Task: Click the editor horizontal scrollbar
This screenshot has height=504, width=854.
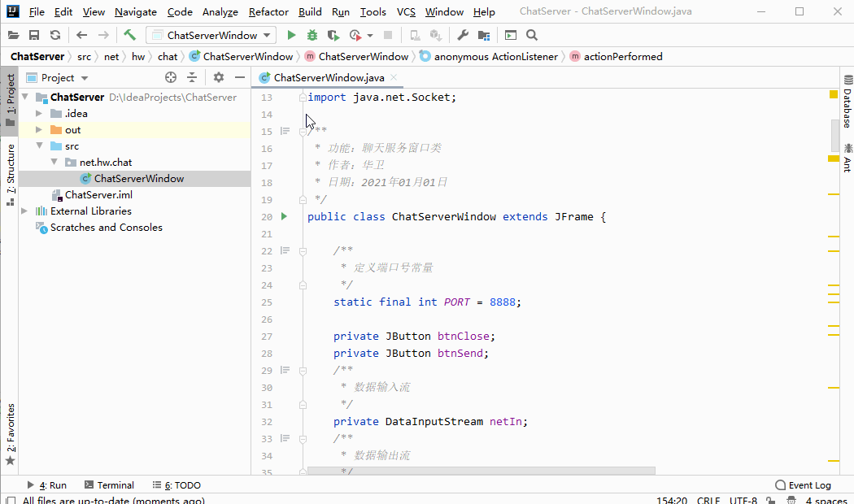Action: pos(481,470)
